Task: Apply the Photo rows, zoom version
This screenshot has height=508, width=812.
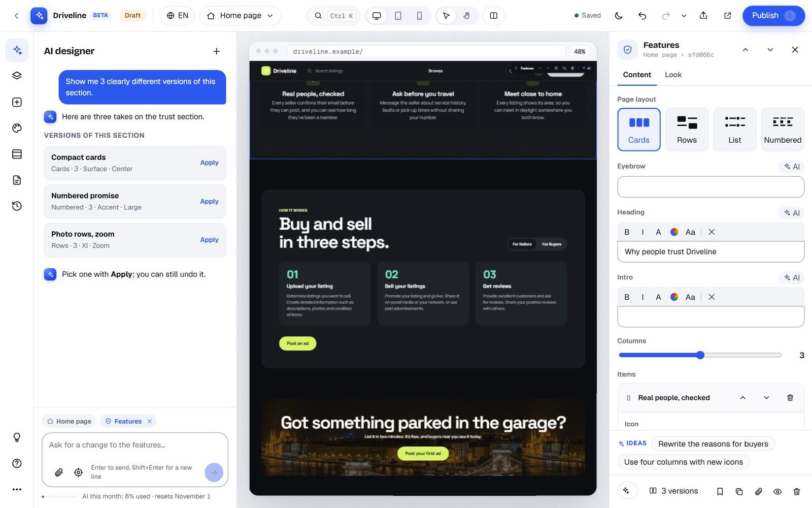Action: 209,240
